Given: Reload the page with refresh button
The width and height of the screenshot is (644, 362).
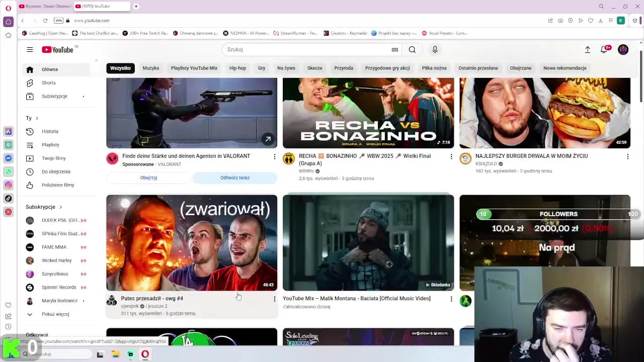Looking at the screenshot, I should (45, 21).
